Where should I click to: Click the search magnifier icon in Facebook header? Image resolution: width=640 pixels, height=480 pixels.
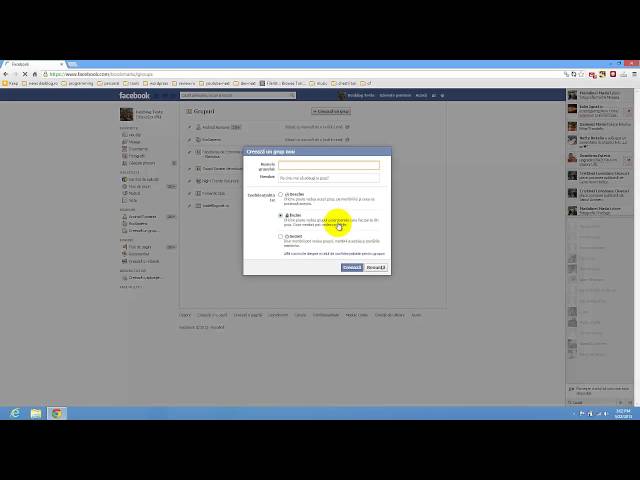[292, 95]
